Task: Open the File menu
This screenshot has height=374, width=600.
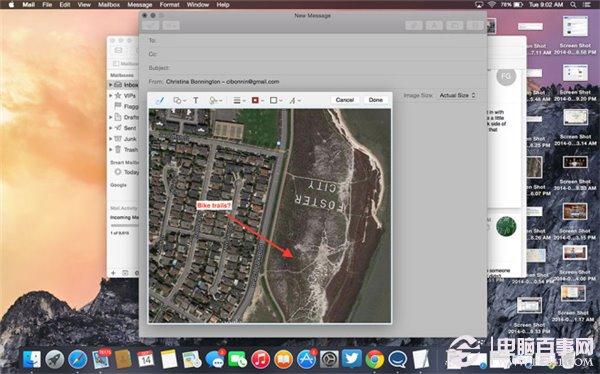Action: click(x=47, y=5)
